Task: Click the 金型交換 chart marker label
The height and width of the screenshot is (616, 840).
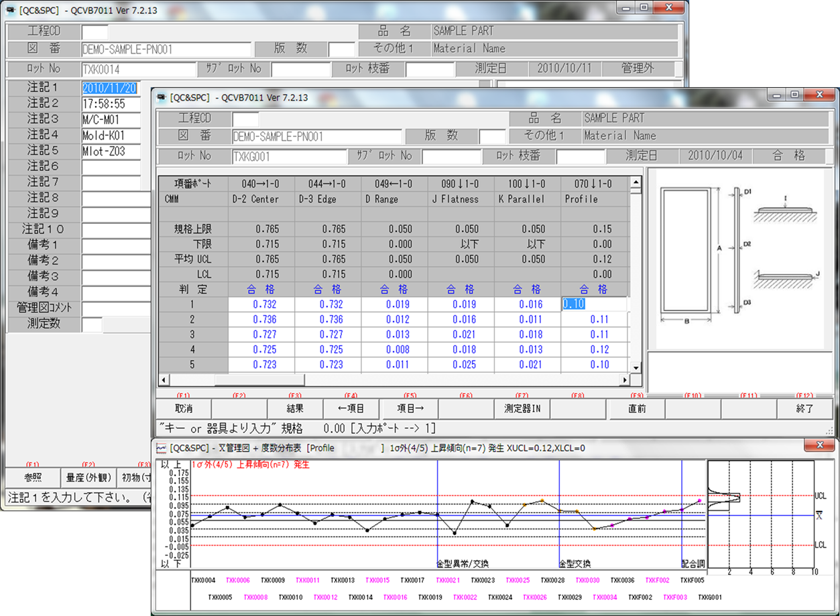Action: pyautogui.click(x=575, y=564)
